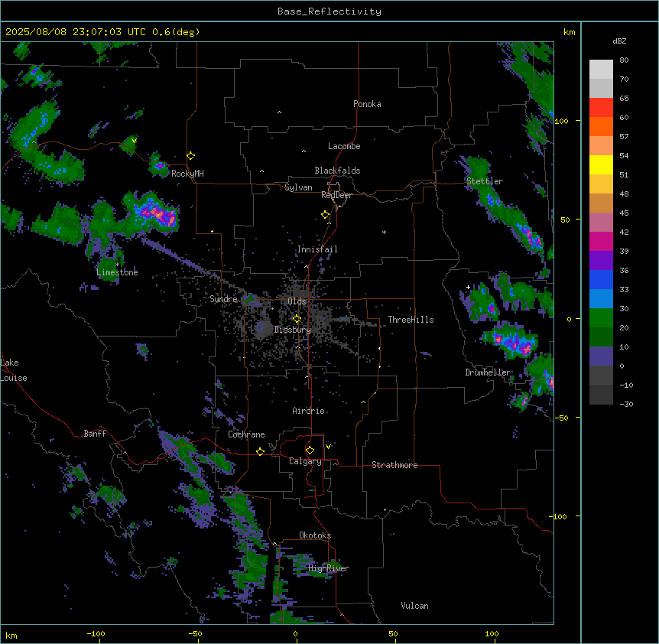Screen dimensions: 659x644
Task: Select the purple swatch in dBZ legend
Action: pos(601,261)
